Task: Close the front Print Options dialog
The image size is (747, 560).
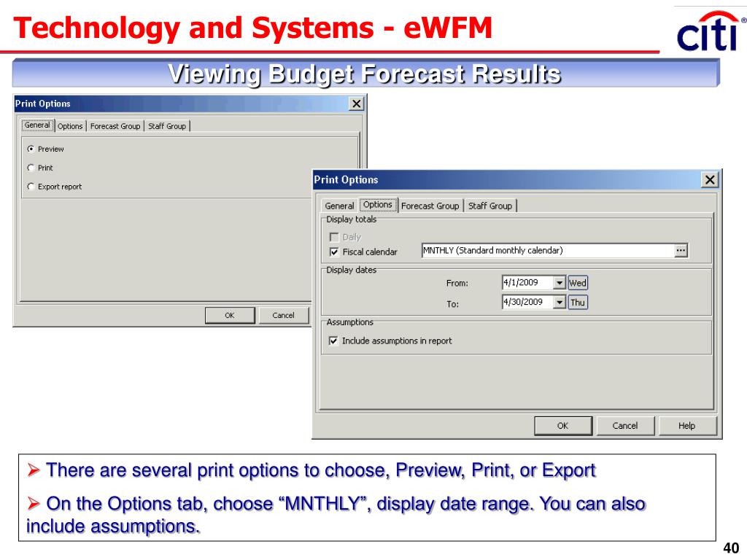Action: pyautogui.click(x=710, y=180)
